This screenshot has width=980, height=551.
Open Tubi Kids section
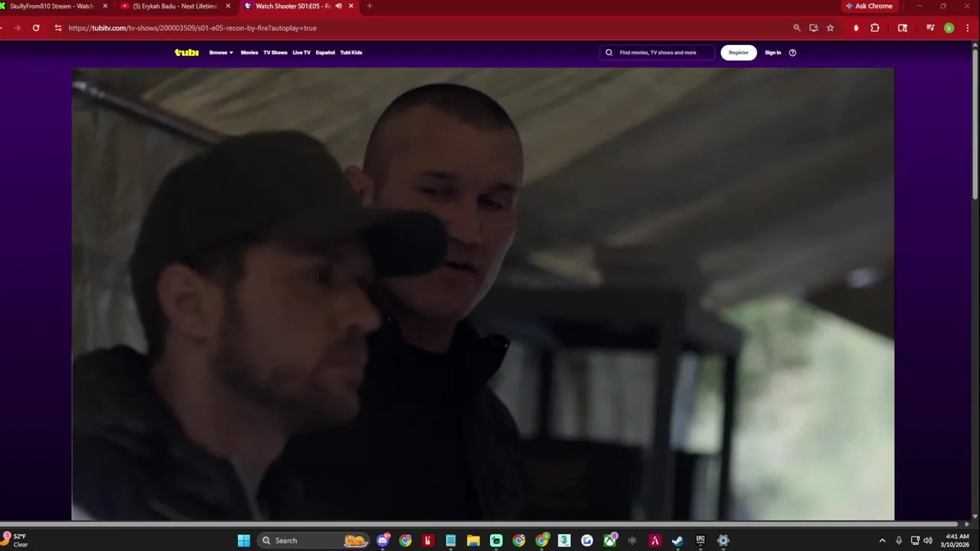[351, 53]
